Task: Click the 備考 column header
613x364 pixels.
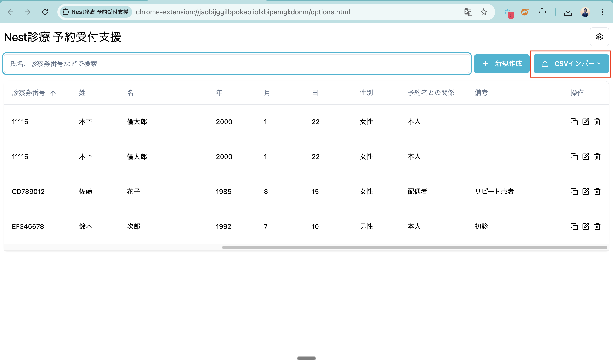Action: click(x=481, y=93)
